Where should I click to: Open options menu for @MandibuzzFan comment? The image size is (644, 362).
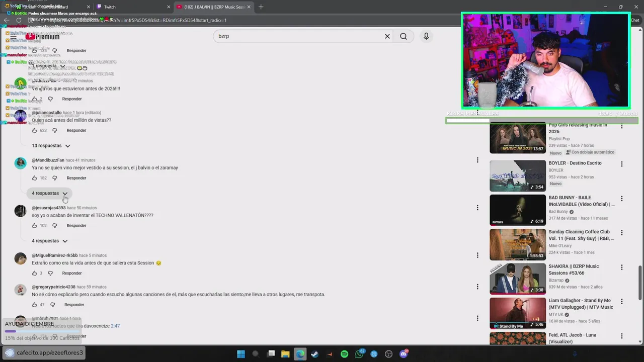(x=477, y=160)
